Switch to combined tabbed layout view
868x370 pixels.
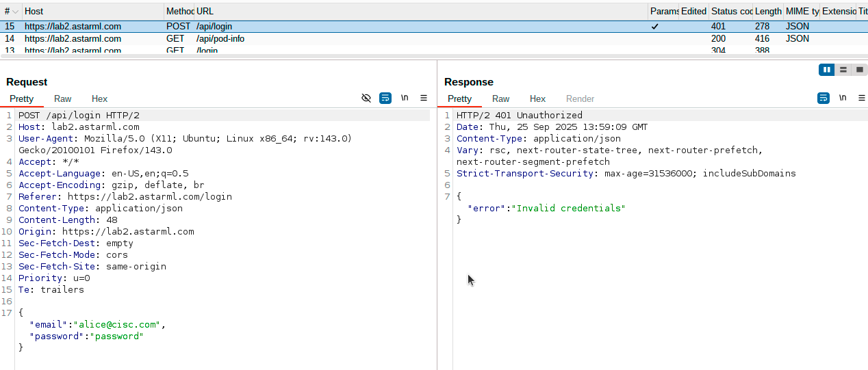[860, 70]
